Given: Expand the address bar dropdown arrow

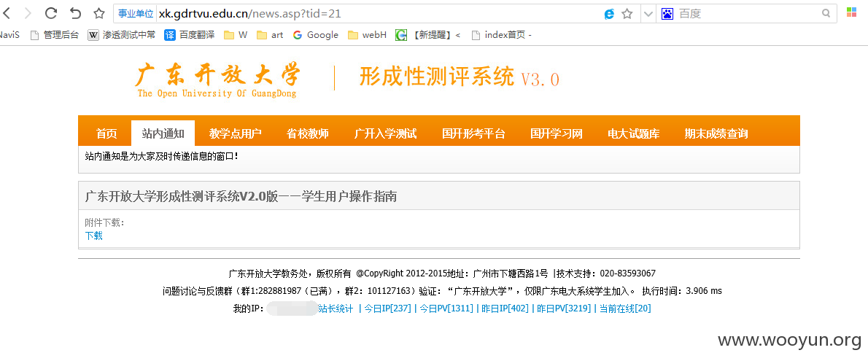Looking at the screenshot, I should click(648, 15).
